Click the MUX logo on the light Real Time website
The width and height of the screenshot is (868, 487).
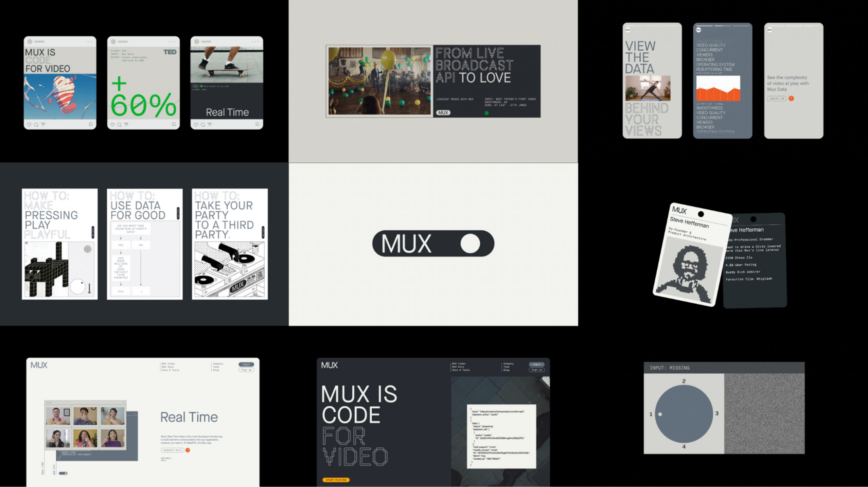tap(39, 365)
